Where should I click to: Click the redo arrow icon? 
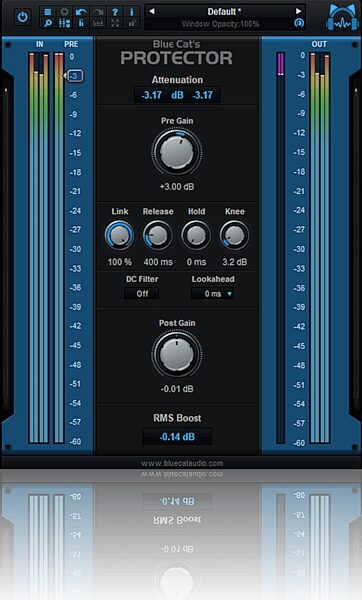[x=98, y=11]
